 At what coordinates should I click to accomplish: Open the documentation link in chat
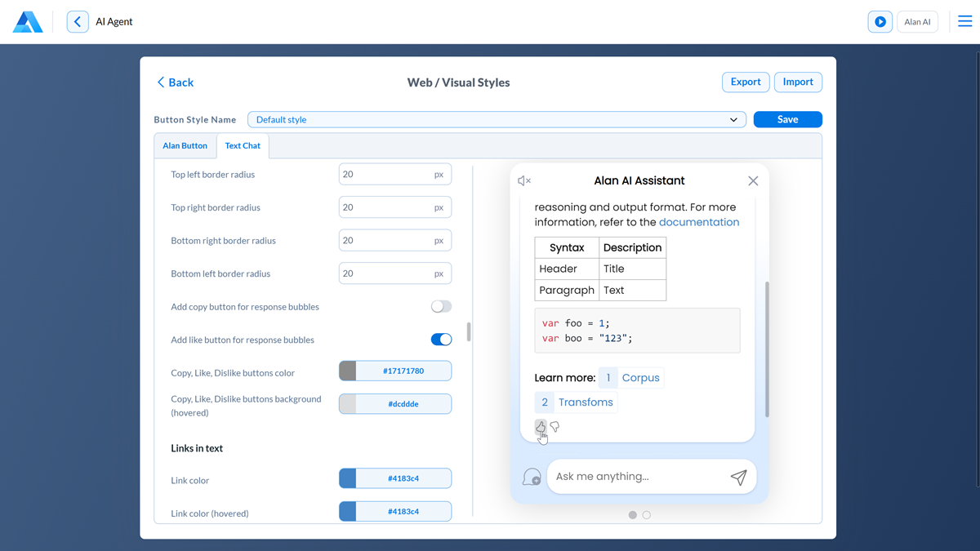pyautogui.click(x=698, y=222)
